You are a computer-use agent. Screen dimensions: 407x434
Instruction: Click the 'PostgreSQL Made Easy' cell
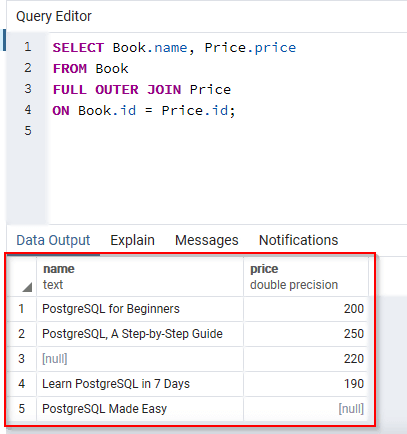pyautogui.click(x=140, y=409)
